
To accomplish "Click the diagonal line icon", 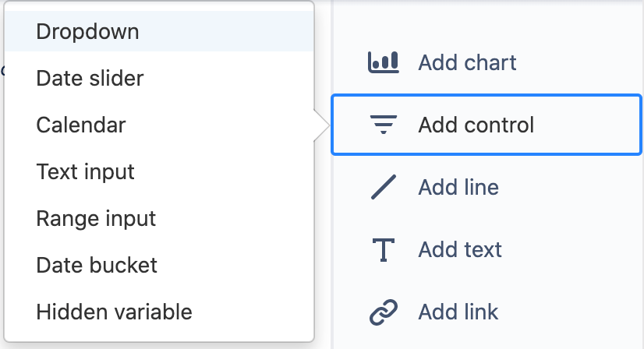I will [x=383, y=187].
